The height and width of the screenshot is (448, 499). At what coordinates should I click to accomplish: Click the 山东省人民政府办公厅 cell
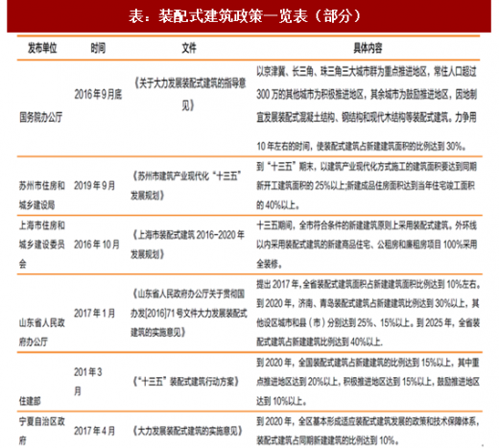(42, 333)
